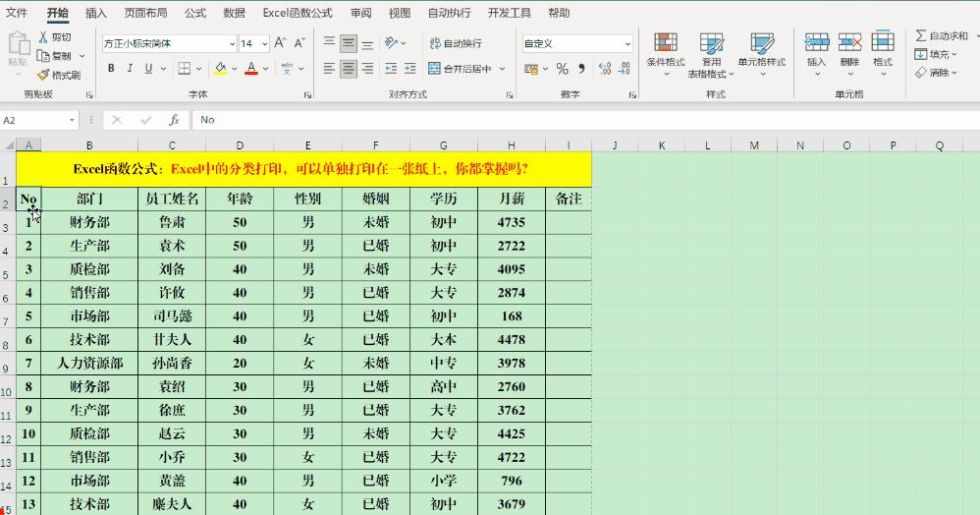Open Cell Styles (单元格样式)
Image resolution: width=980 pixels, height=515 pixels.
pos(762,54)
